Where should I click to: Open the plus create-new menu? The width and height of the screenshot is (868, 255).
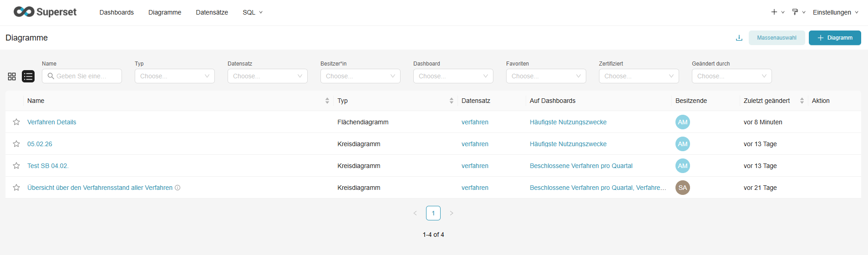click(777, 12)
